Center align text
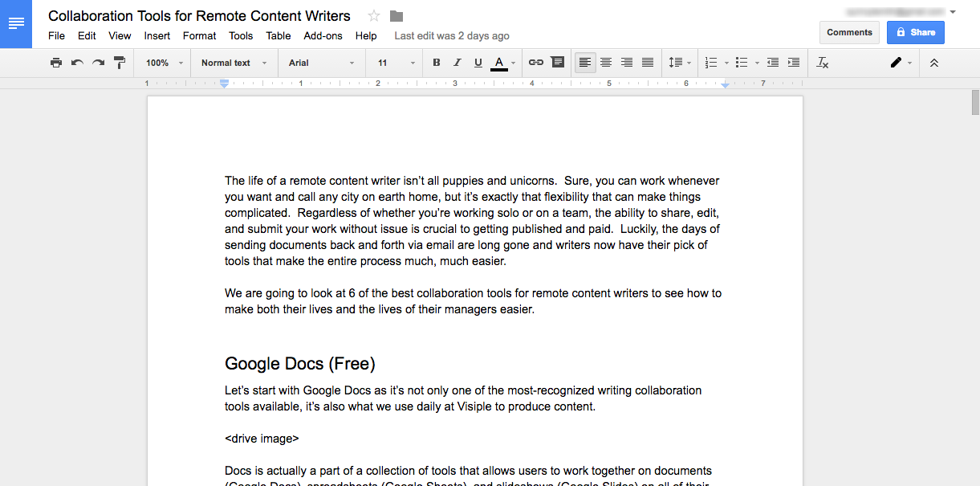The image size is (980, 486). tap(606, 63)
